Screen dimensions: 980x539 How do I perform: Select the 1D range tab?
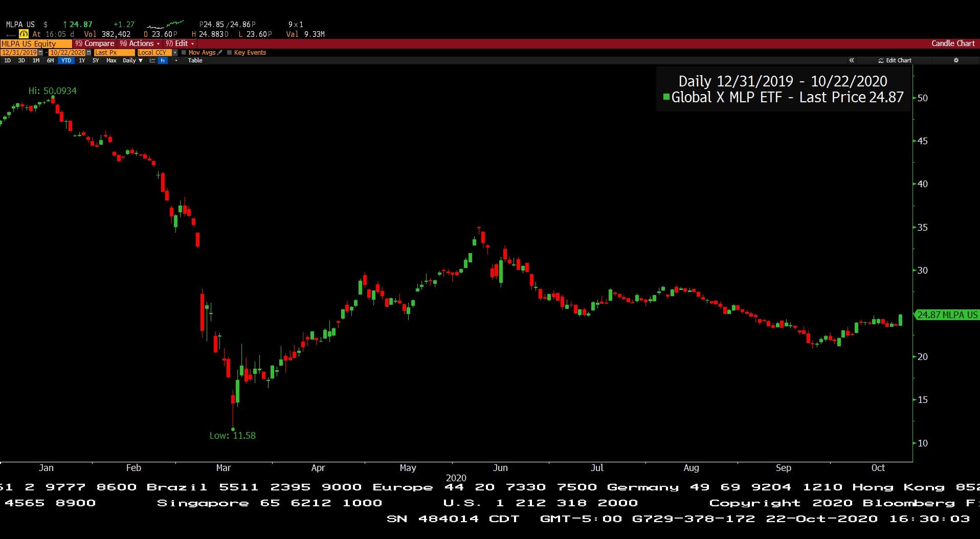pos(7,60)
